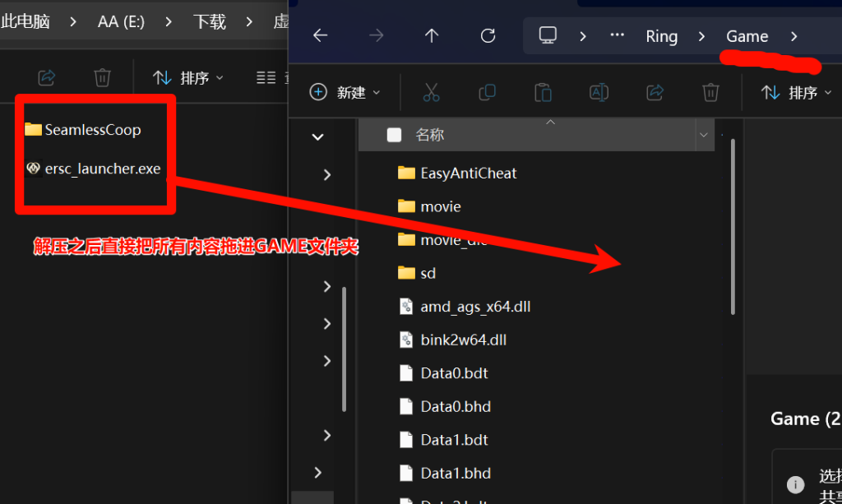Viewport: 842px width, 504px height.
Task: Expand the chevron after Ring breadcrumb
Action: [701, 36]
